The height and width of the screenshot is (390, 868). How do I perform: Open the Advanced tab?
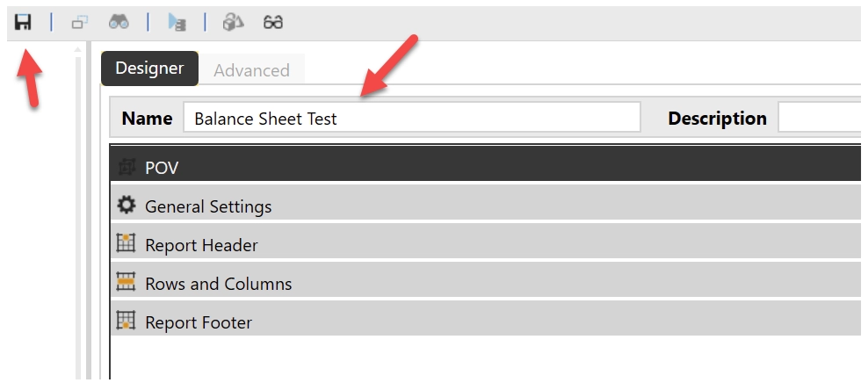tap(251, 70)
